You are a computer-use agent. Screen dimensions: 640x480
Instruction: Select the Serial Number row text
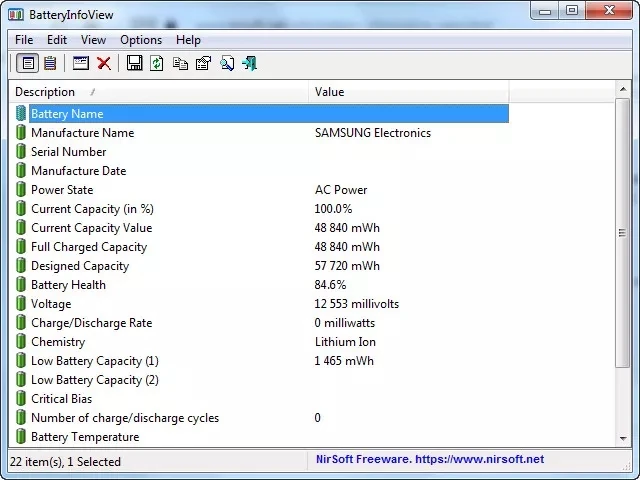(x=69, y=152)
